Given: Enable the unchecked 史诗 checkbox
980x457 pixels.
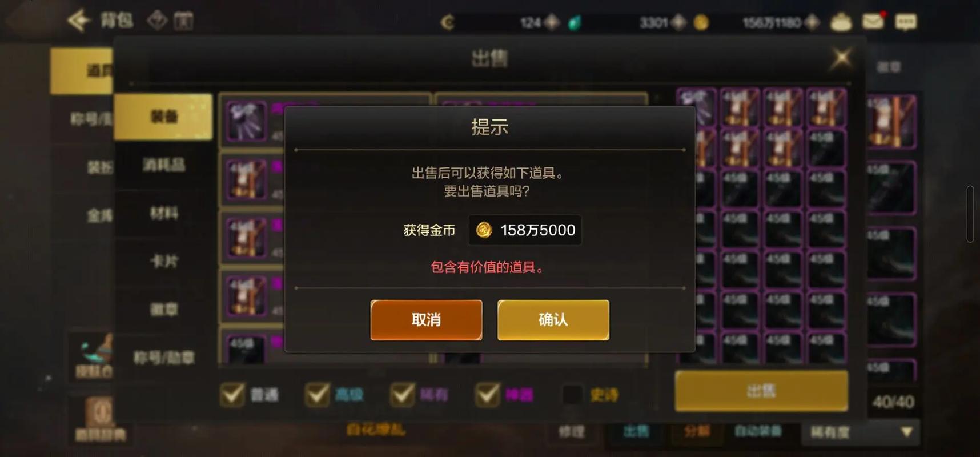Looking at the screenshot, I should 572,394.
